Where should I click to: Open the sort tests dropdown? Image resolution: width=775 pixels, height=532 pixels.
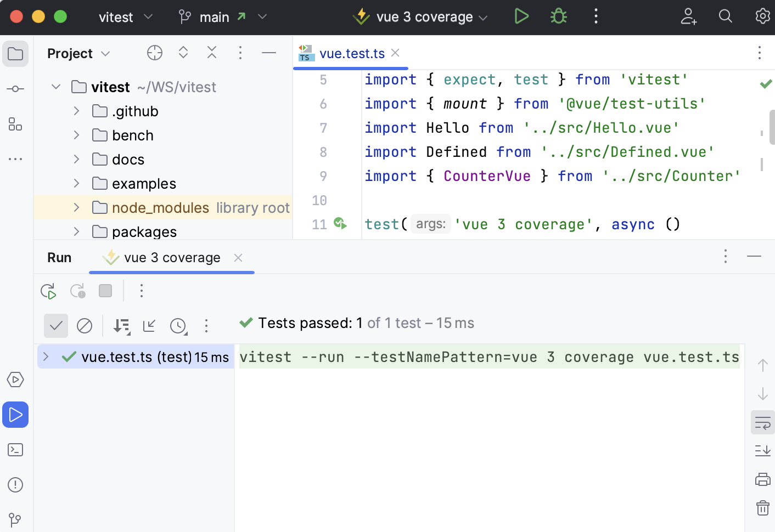point(121,326)
